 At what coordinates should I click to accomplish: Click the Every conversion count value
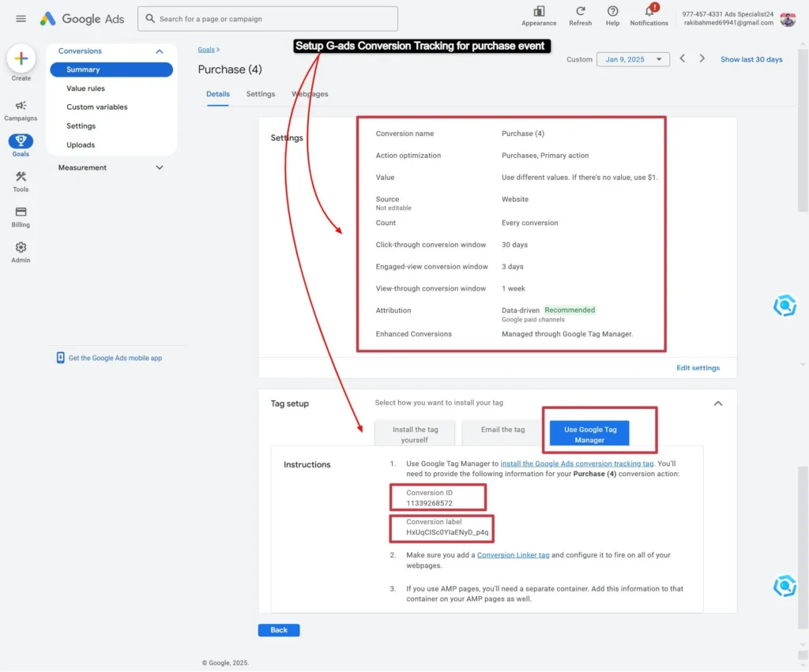tap(529, 223)
